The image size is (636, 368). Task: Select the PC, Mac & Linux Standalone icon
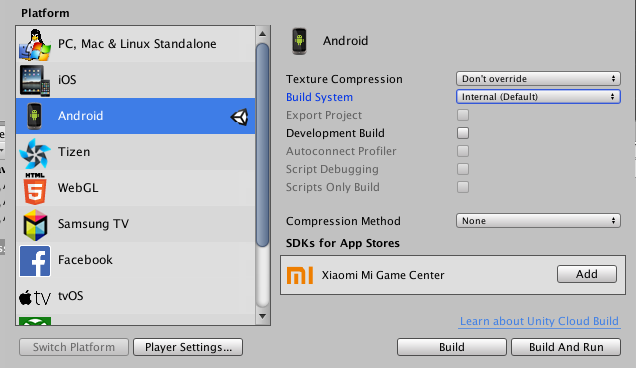point(35,44)
